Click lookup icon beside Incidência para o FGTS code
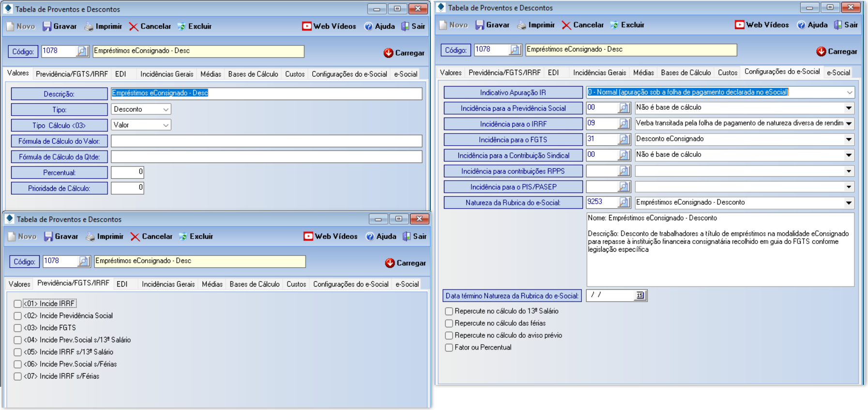Screen dimensions: 868x410 (x=624, y=139)
